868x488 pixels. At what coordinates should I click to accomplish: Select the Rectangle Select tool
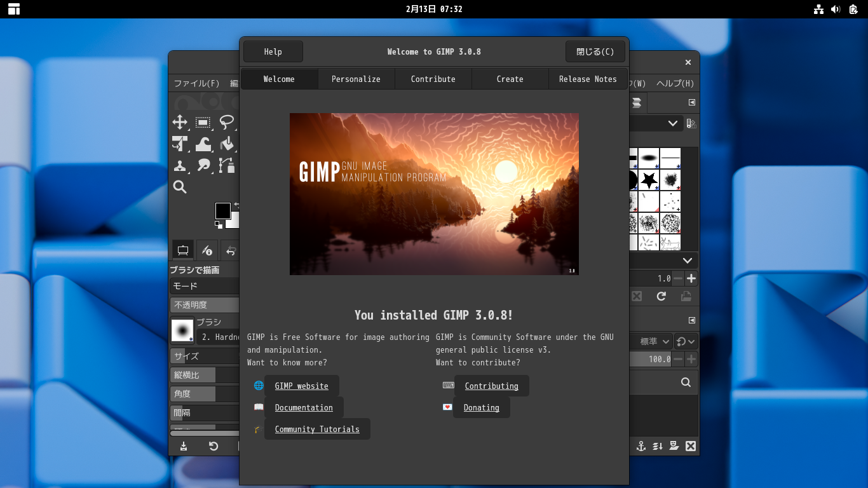203,123
